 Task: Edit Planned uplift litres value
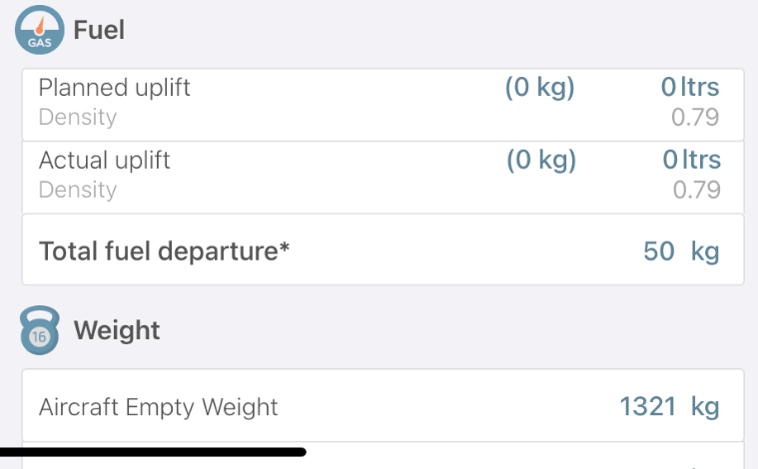tap(690, 88)
